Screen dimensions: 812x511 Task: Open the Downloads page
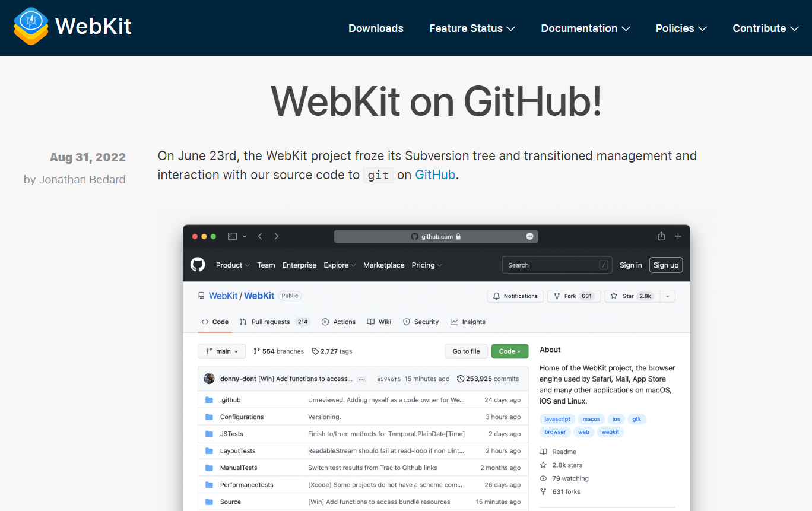[376, 28]
